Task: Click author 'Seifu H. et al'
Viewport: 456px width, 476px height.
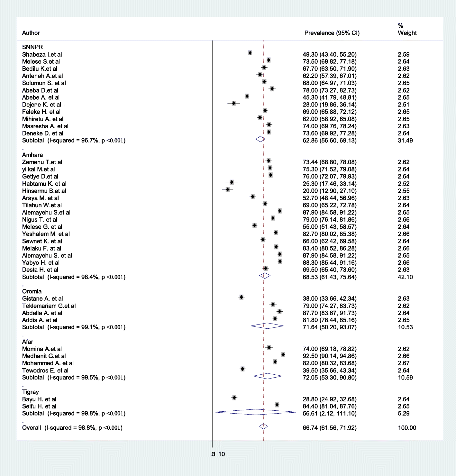Action: pyautogui.click(x=39, y=406)
